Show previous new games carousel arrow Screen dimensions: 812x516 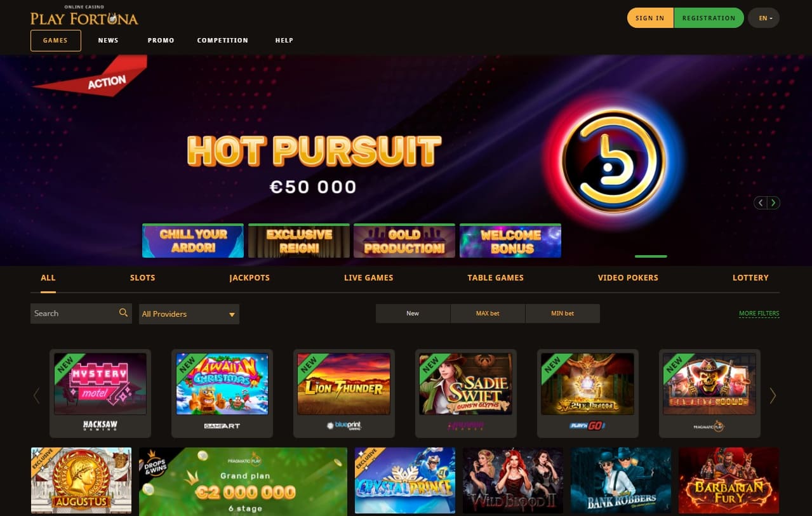tap(36, 395)
